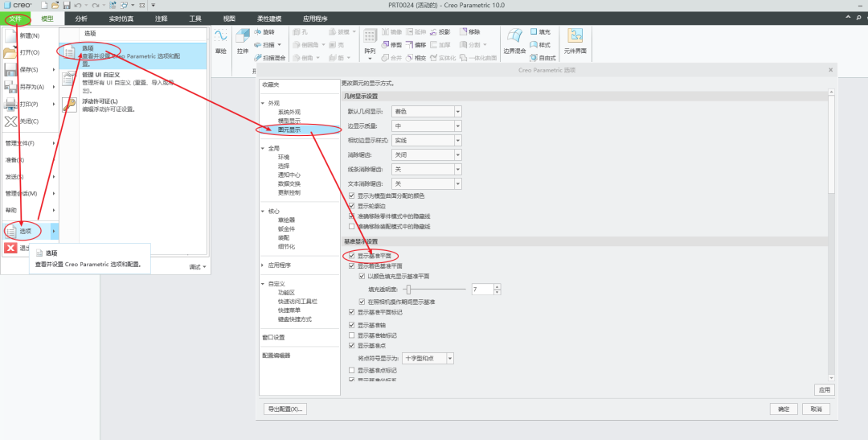Select 配置编辑器 in options list
The height and width of the screenshot is (440, 868).
[x=276, y=356]
